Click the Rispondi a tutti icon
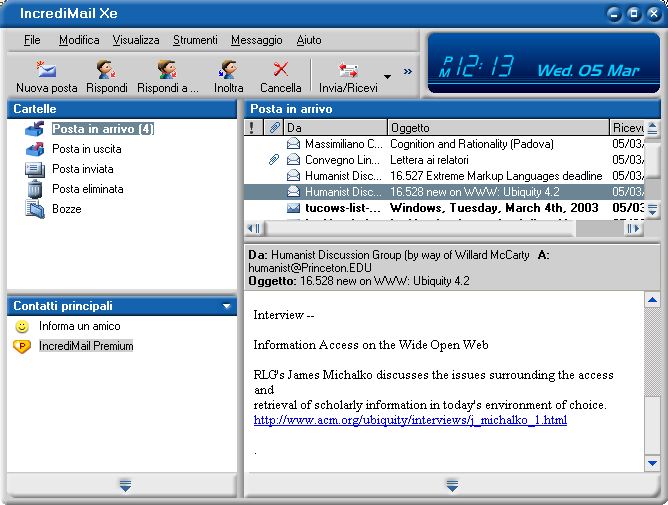The height and width of the screenshot is (505, 668). (x=167, y=69)
